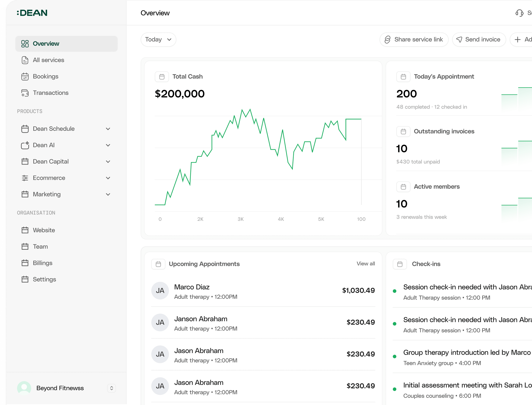Click the Ecommerce sliders icon

click(x=25, y=178)
